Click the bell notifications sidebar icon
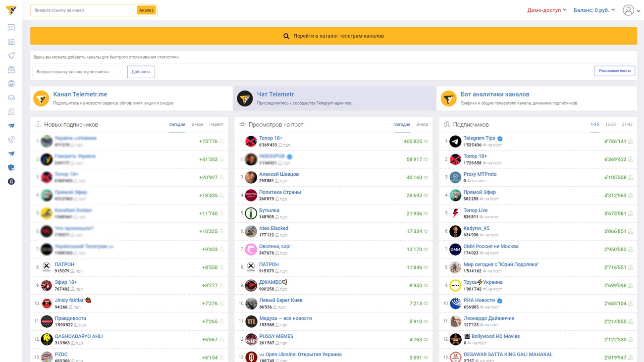 click(11, 56)
